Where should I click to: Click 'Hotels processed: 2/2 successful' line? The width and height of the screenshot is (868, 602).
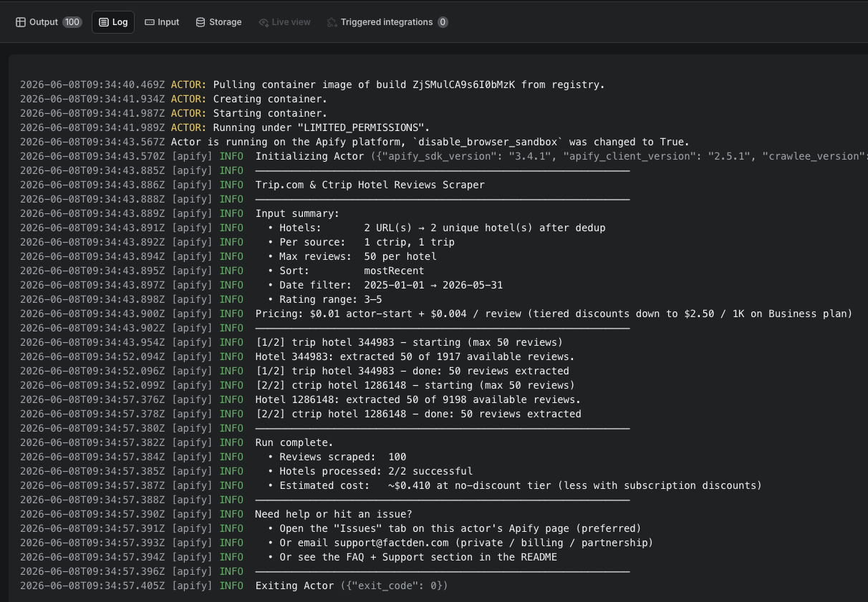pos(246,471)
